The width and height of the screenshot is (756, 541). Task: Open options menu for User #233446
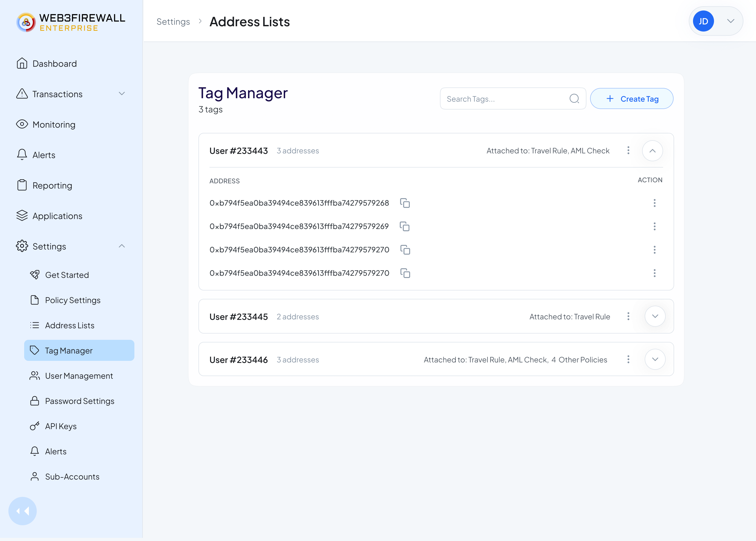(x=628, y=360)
